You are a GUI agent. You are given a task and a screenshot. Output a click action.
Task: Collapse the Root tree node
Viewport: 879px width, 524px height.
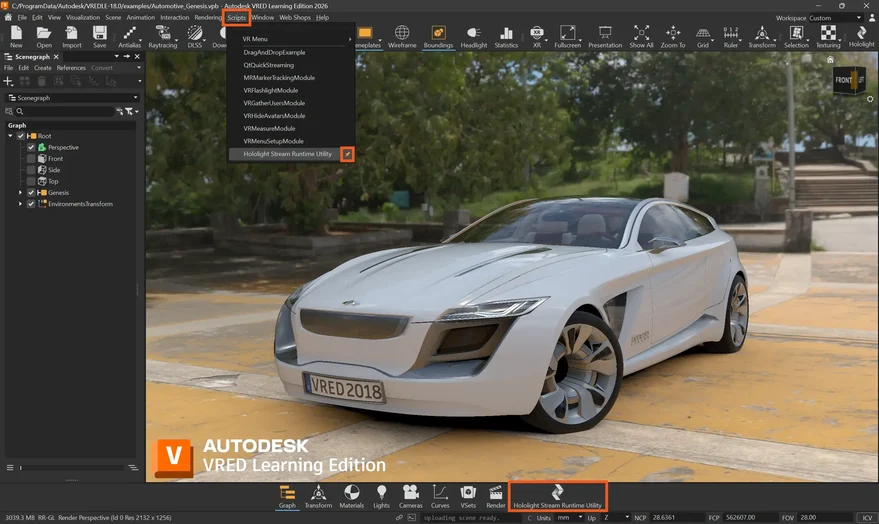pos(10,136)
